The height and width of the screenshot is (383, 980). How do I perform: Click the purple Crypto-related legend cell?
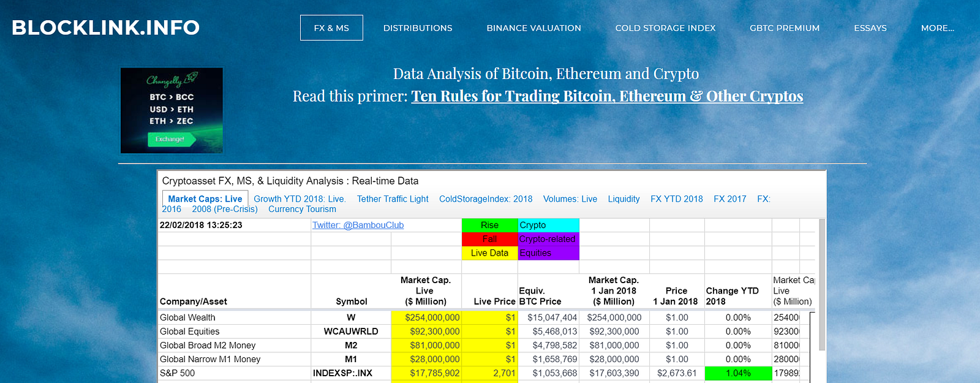[548, 239]
